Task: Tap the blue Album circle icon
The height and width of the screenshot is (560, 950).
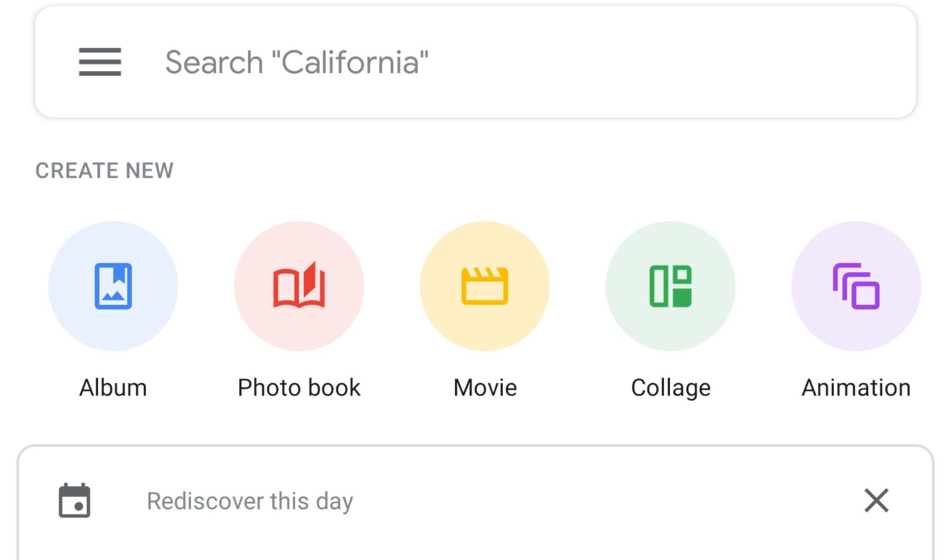Action: [113, 286]
